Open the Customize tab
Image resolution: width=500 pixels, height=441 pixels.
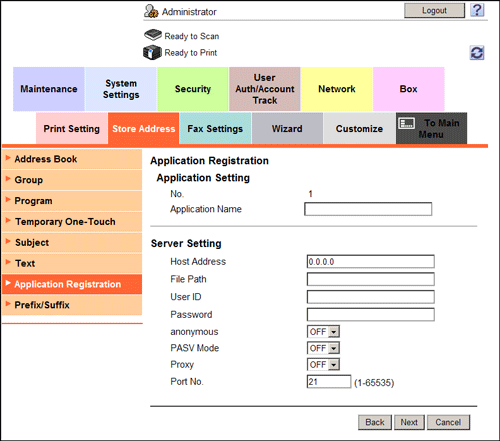(x=359, y=128)
